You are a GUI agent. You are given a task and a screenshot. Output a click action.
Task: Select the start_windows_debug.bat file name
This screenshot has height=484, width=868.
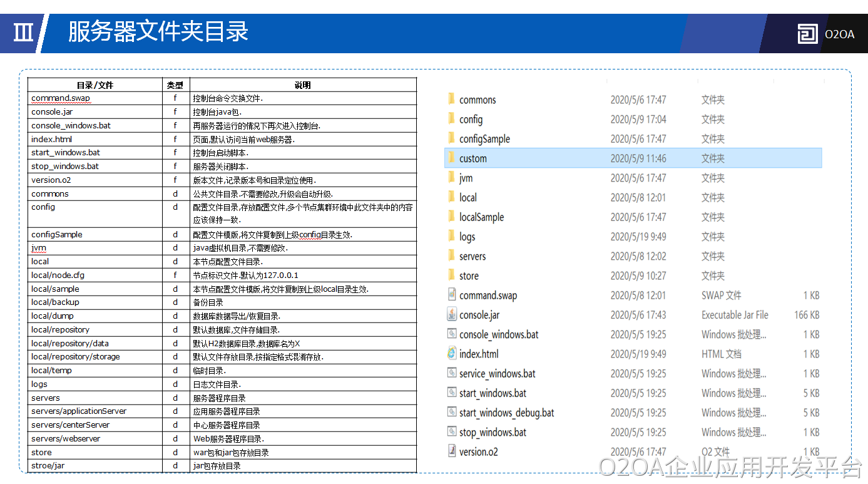(506, 413)
